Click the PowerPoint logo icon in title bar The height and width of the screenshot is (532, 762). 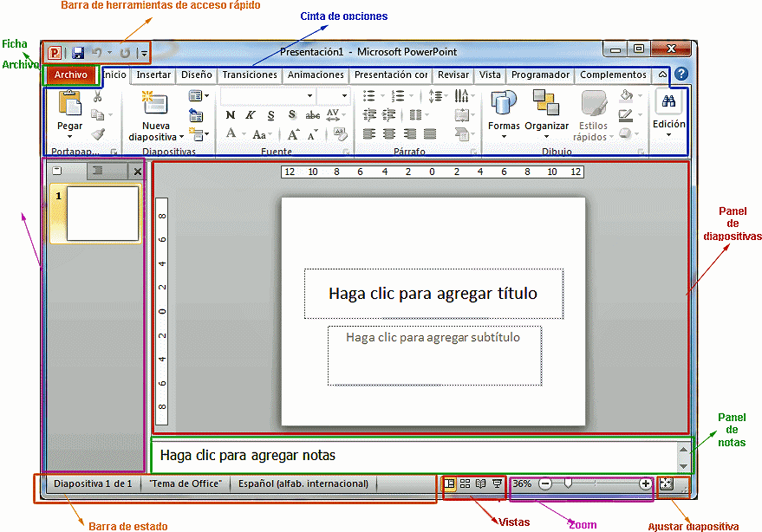click(x=55, y=53)
